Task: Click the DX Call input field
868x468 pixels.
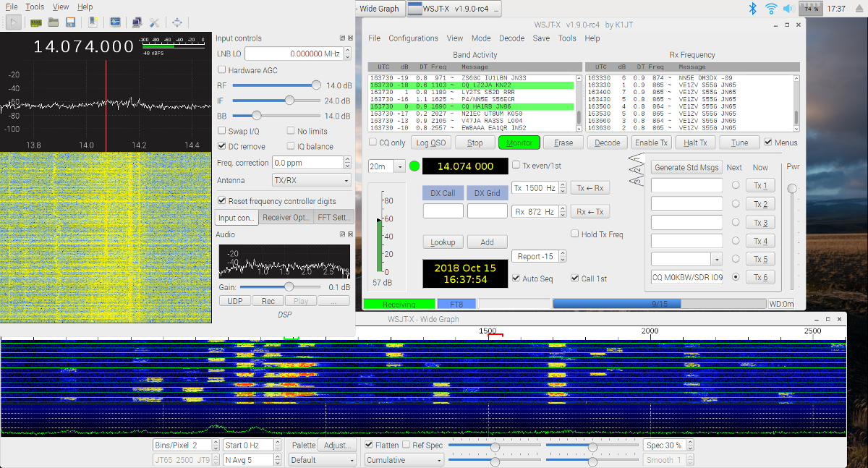Action: click(443, 211)
